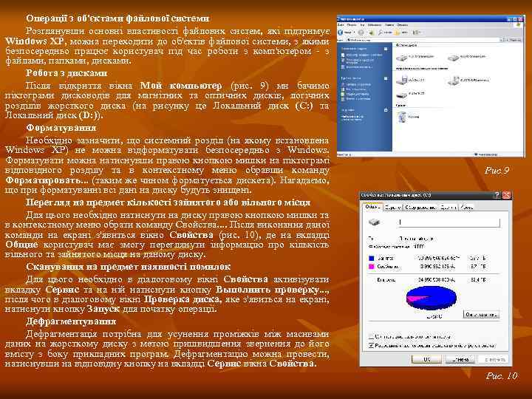Image resolution: width=532 pixels, height=399 pixels.
Task: Click the disk usage pie chart
Action: pyautogui.click(x=432, y=298)
